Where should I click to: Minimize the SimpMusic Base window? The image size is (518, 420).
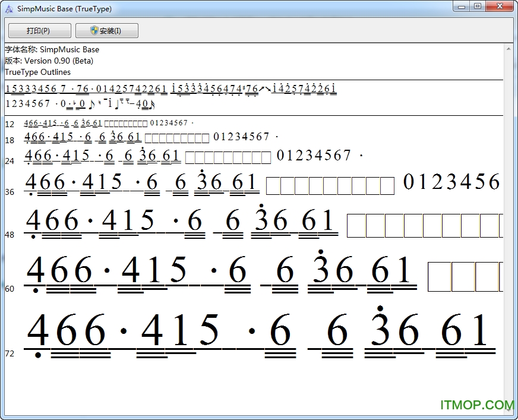(x=462, y=7)
